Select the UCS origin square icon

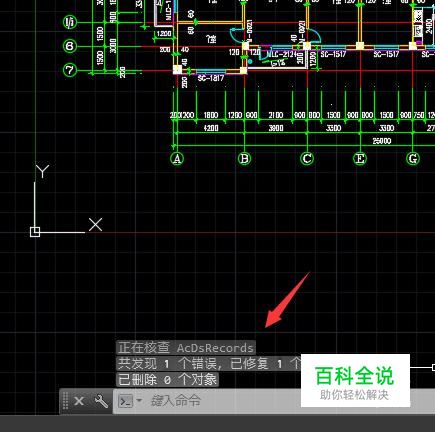click(35, 232)
